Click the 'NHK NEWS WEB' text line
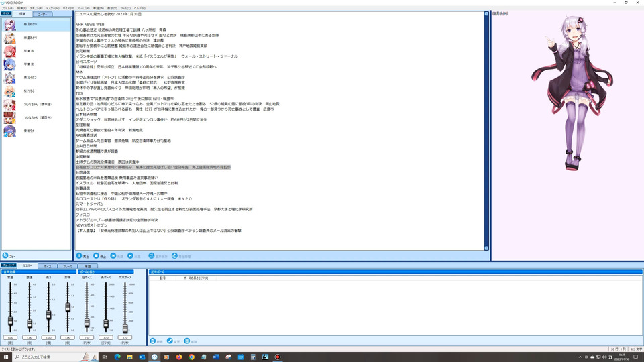This screenshot has width=644, height=362. coord(90,25)
